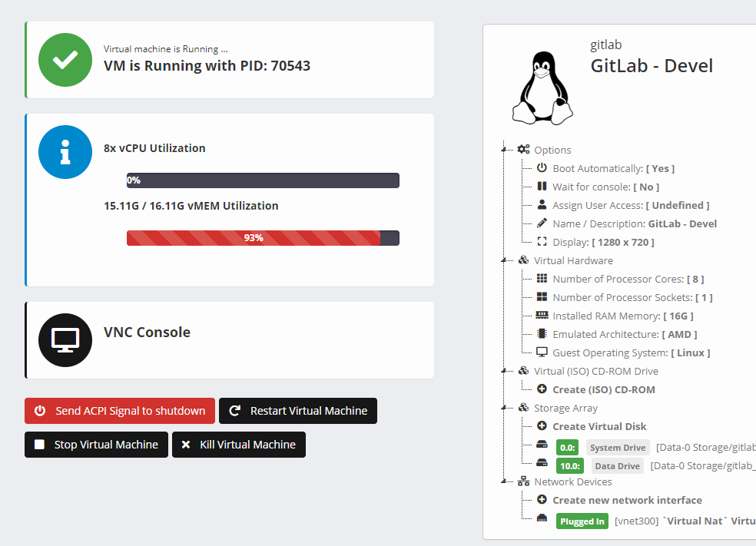The height and width of the screenshot is (546, 756).
Task: Open the VNC Console monitor icon
Action: click(x=65, y=340)
